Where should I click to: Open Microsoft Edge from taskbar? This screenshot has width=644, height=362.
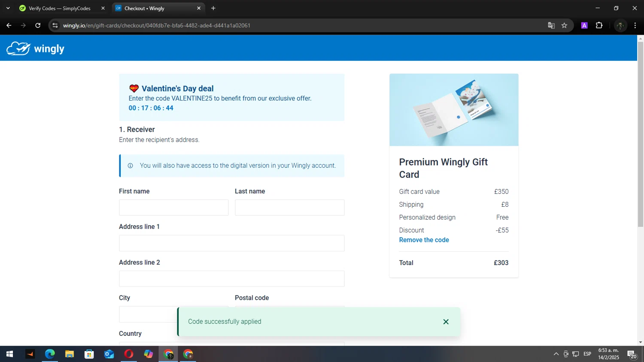[x=50, y=354]
